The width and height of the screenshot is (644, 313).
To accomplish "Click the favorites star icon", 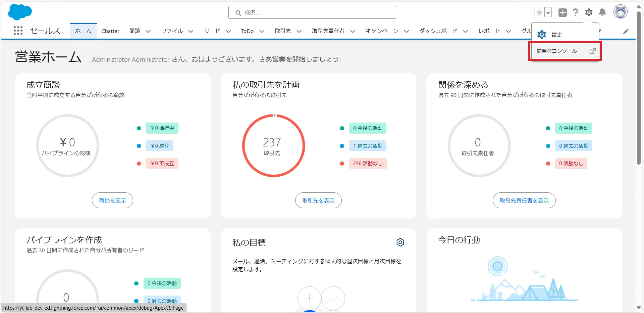I will click(539, 13).
